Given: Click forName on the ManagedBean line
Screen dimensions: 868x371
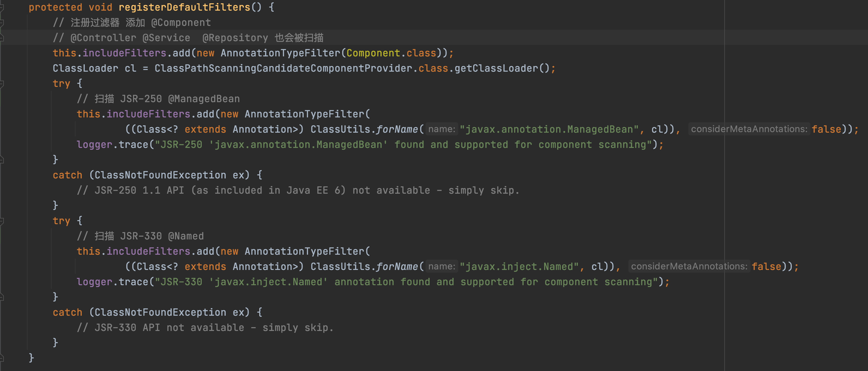Looking at the screenshot, I should (x=397, y=129).
